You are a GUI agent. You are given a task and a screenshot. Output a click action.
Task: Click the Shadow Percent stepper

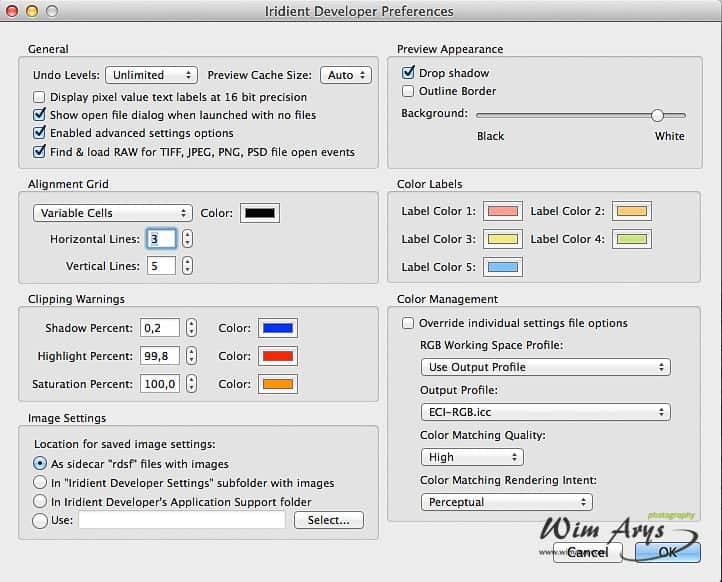pyautogui.click(x=192, y=328)
